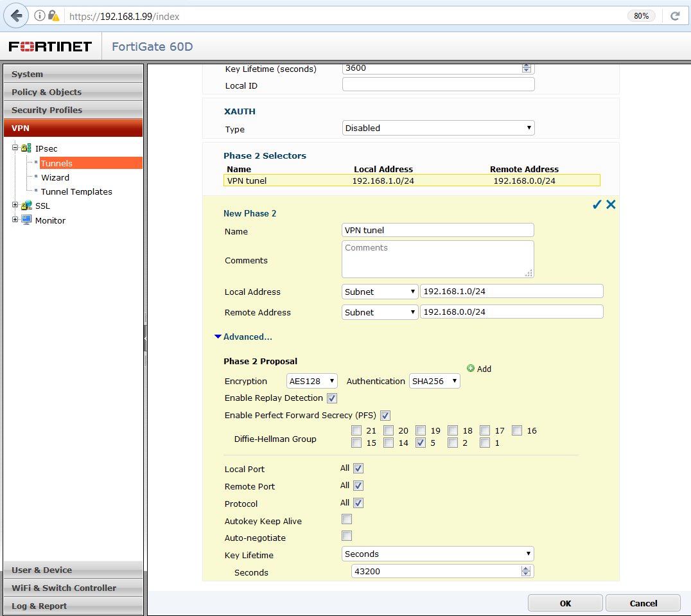Decrease the Phase 2 Seconds value with down arrow

pos(526,574)
